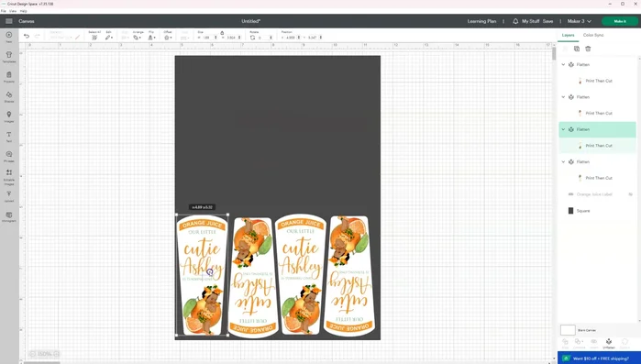Open the Monogram maker
This screenshot has height=364, width=641.
tap(9, 216)
